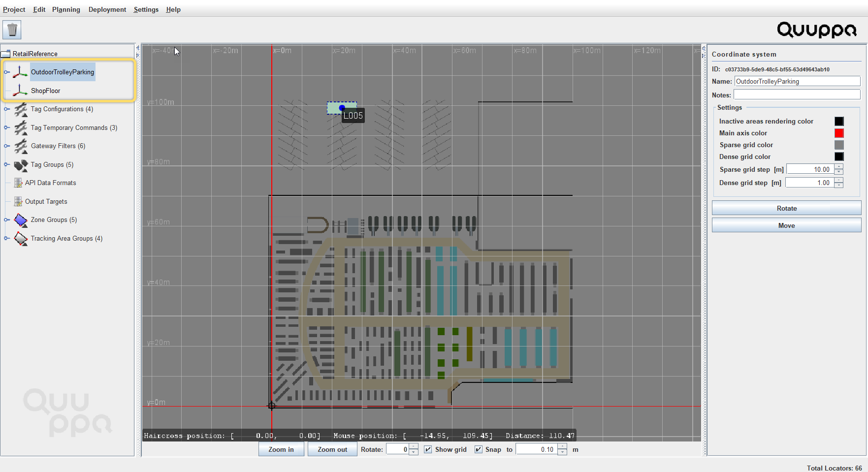868x472 pixels.
Task: Click the coordinate system ID text
Action: [x=777, y=69]
